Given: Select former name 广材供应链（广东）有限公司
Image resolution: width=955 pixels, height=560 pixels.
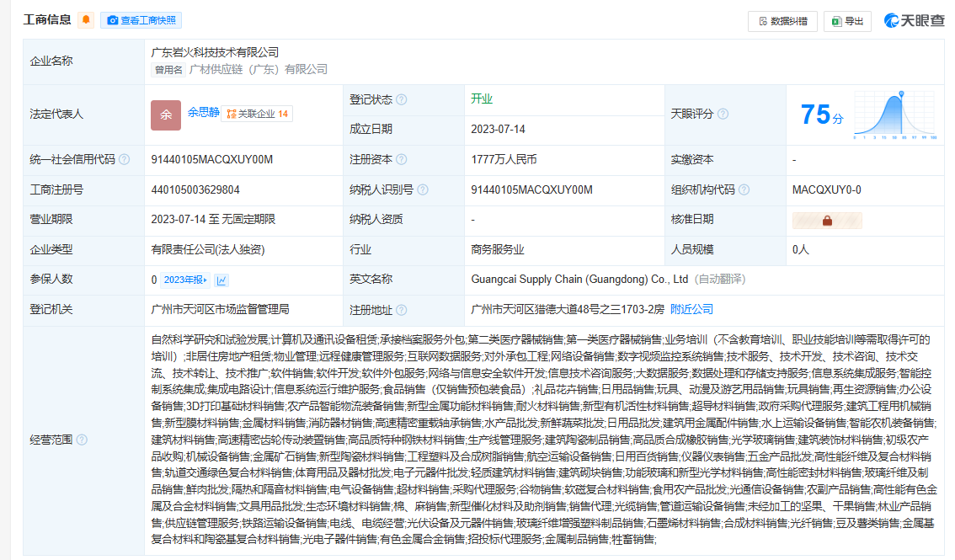Looking at the screenshot, I should [x=259, y=69].
